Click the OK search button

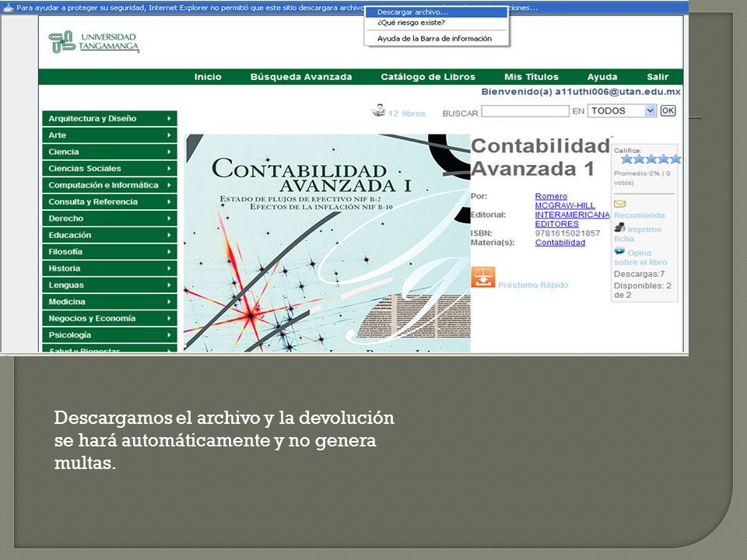coord(668,110)
